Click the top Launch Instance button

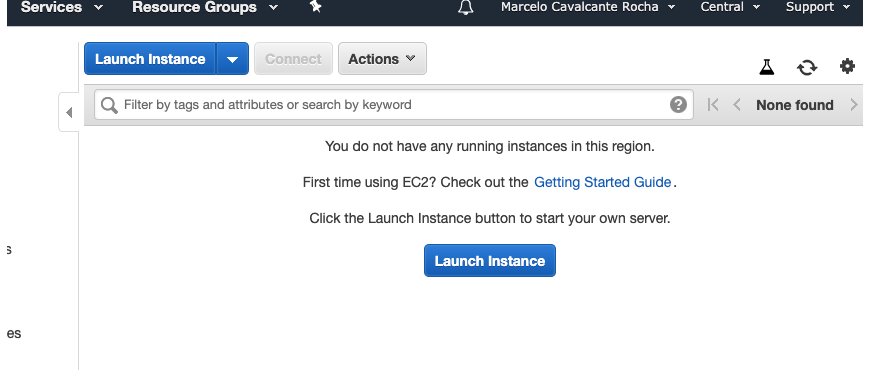(150, 59)
